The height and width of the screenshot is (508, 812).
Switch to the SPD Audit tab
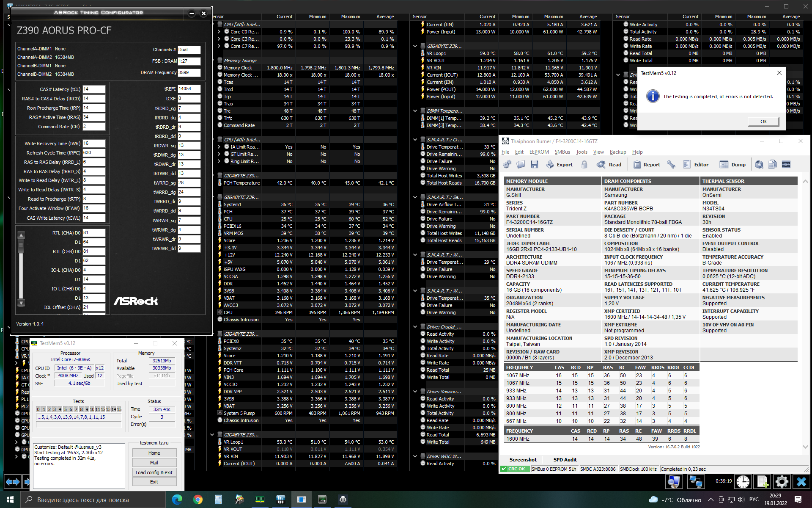click(x=565, y=459)
